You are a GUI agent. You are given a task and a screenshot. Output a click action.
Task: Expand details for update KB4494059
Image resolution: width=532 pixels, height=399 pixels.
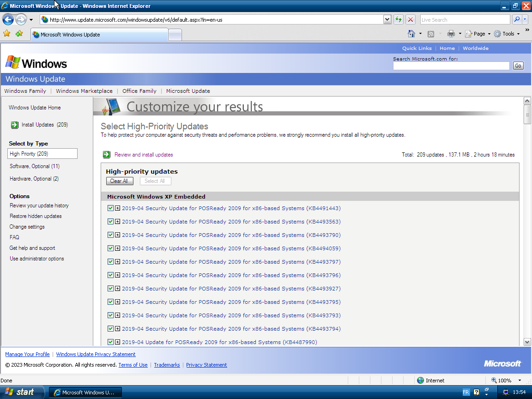(117, 248)
